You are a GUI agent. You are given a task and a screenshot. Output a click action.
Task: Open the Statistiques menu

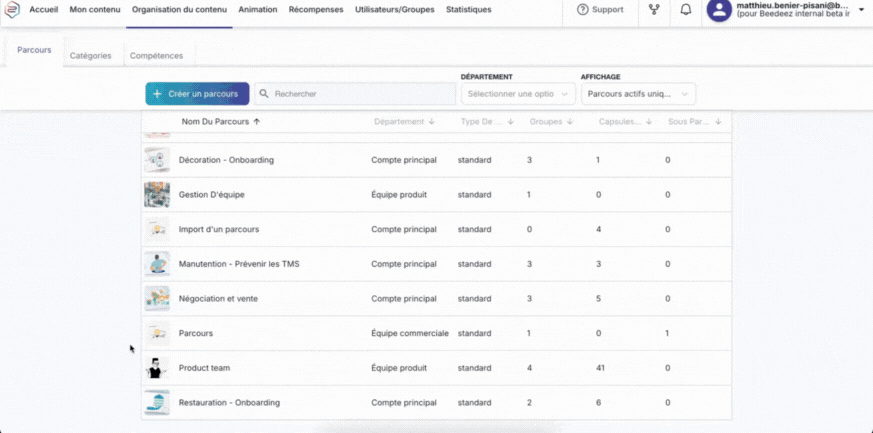[x=468, y=10]
